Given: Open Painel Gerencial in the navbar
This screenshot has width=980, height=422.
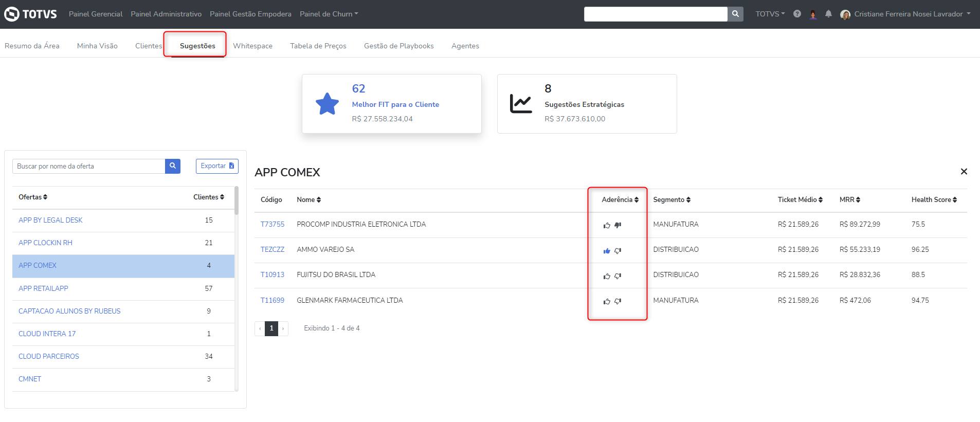Looking at the screenshot, I should [x=96, y=14].
